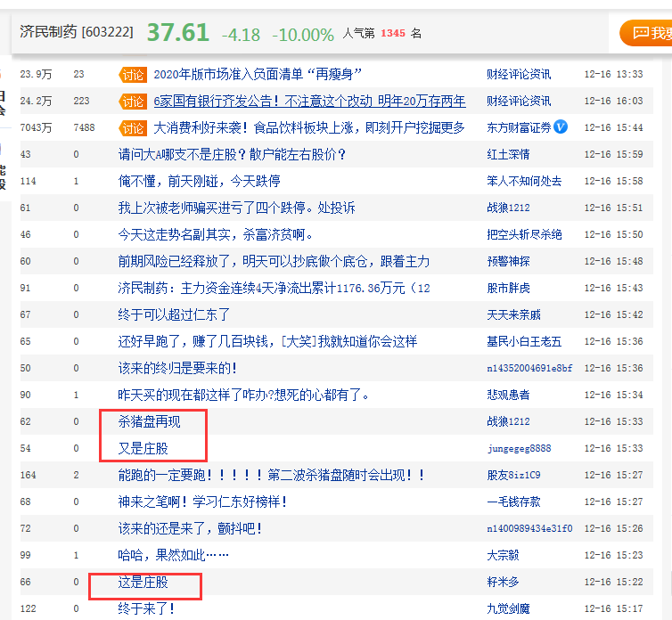Click author 财经评论资讯 on the 13:33 row
The image size is (672, 620).
[519, 75]
